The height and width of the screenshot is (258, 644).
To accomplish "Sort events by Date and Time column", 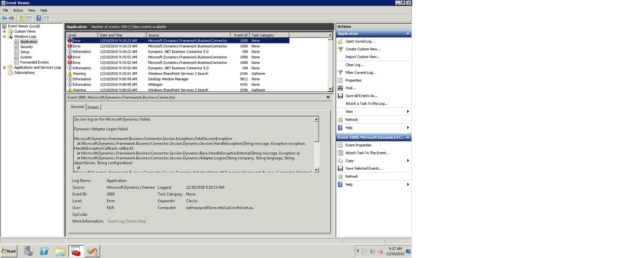I will click(x=122, y=35).
